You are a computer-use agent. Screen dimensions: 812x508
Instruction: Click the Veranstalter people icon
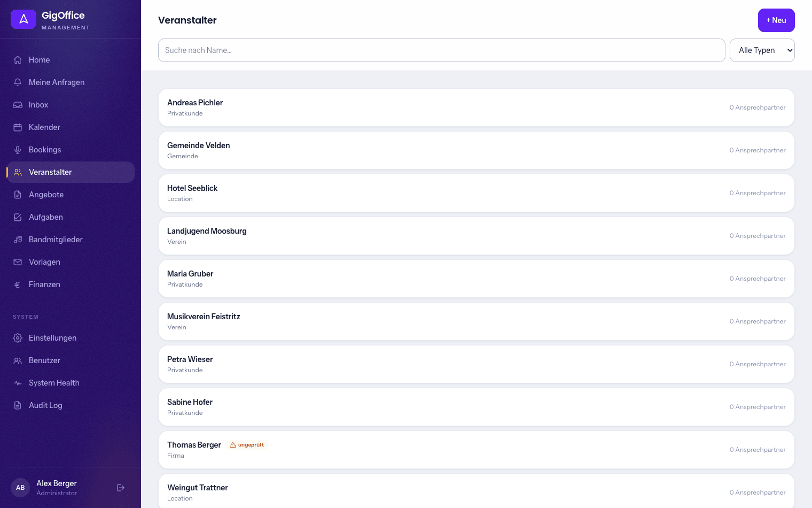[18, 172]
